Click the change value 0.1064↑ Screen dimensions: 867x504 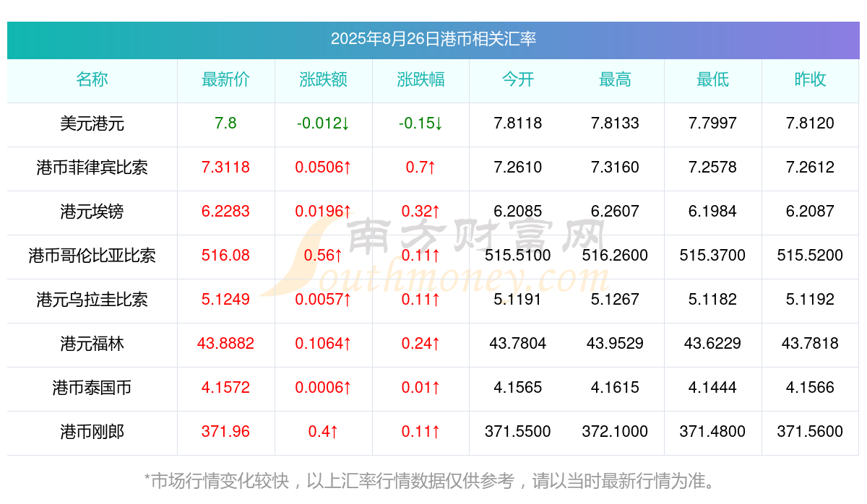point(324,344)
